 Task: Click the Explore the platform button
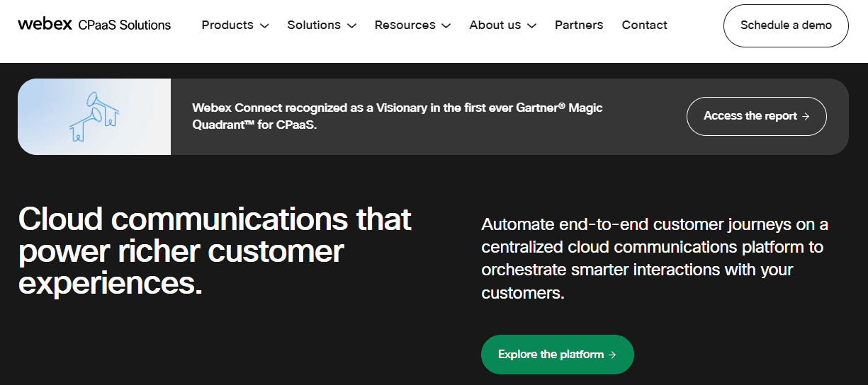pyautogui.click(x=558, y=355)
